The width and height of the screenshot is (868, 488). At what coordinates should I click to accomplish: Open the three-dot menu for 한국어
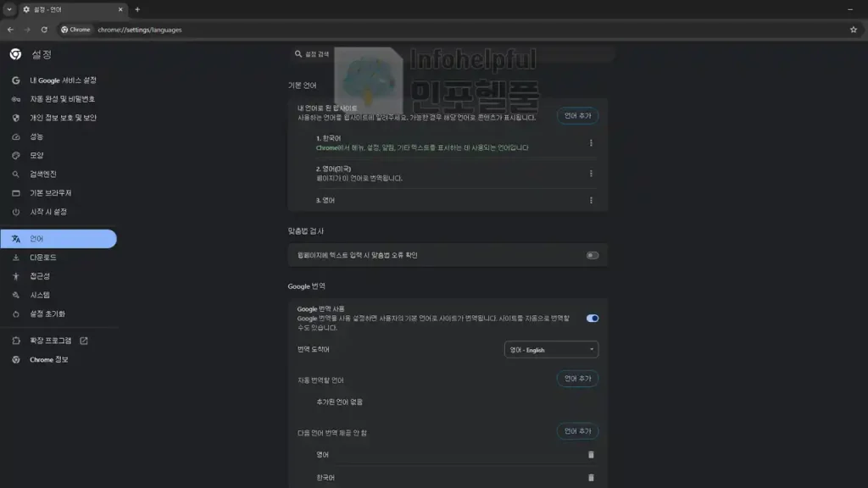pyautogui.click(x=591, y=142)
